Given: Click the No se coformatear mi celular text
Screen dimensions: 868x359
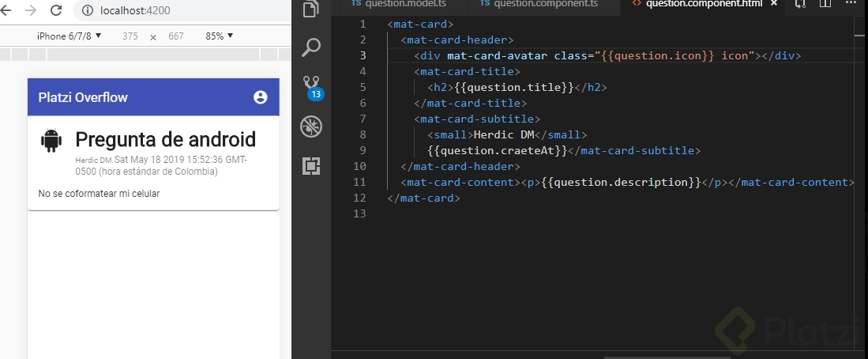Looking at the screenshot, I should tap(99, 194).
